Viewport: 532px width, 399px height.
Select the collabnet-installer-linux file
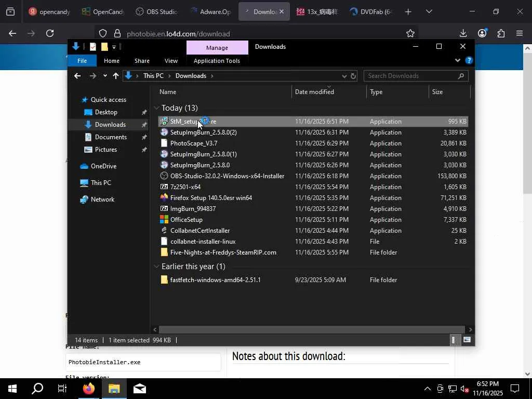click(x=313, y=241)
